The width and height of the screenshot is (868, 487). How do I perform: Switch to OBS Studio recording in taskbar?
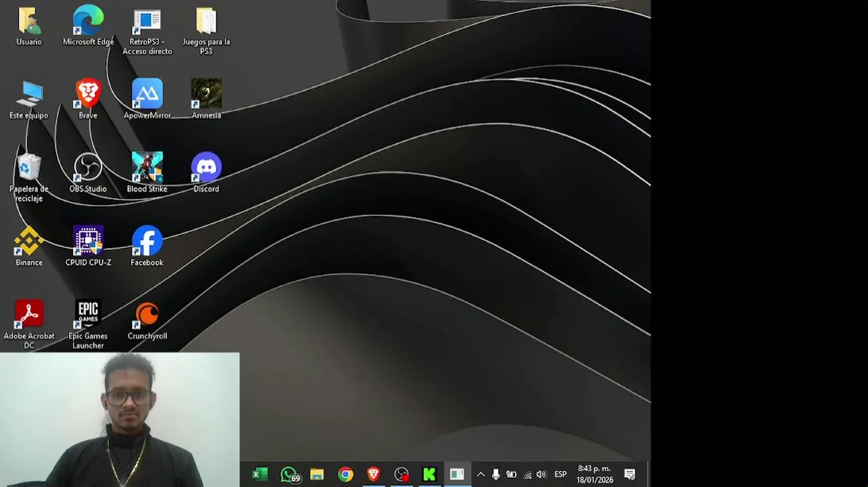point(402,475)
